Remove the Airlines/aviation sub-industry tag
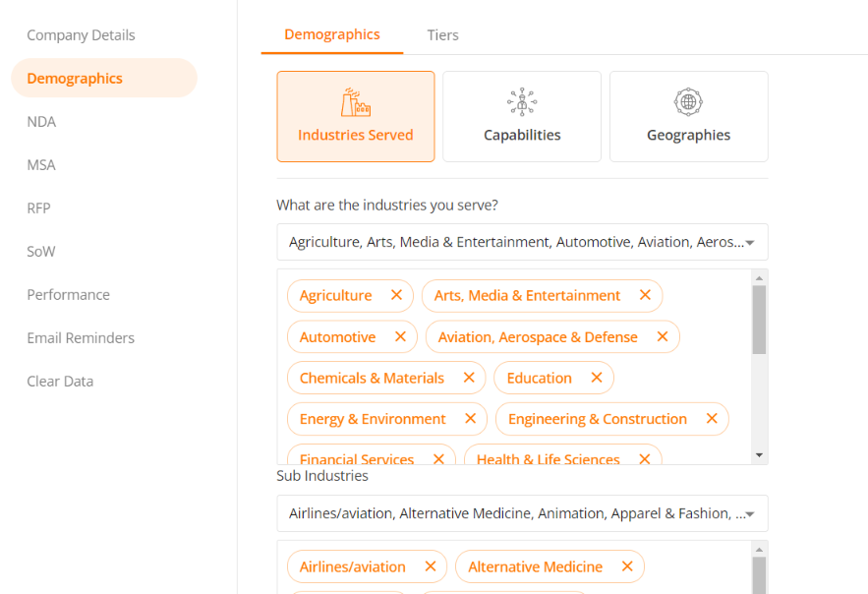The width and height of the screenshot is (868, 594). pos(431,566)
